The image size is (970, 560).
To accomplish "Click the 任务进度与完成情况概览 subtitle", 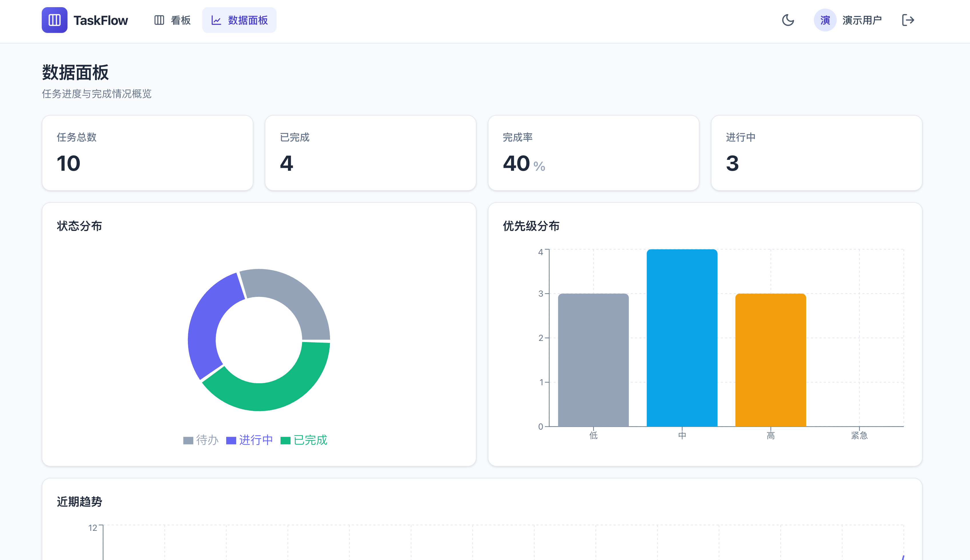I will pyautogui.click(x=96, y=94).
